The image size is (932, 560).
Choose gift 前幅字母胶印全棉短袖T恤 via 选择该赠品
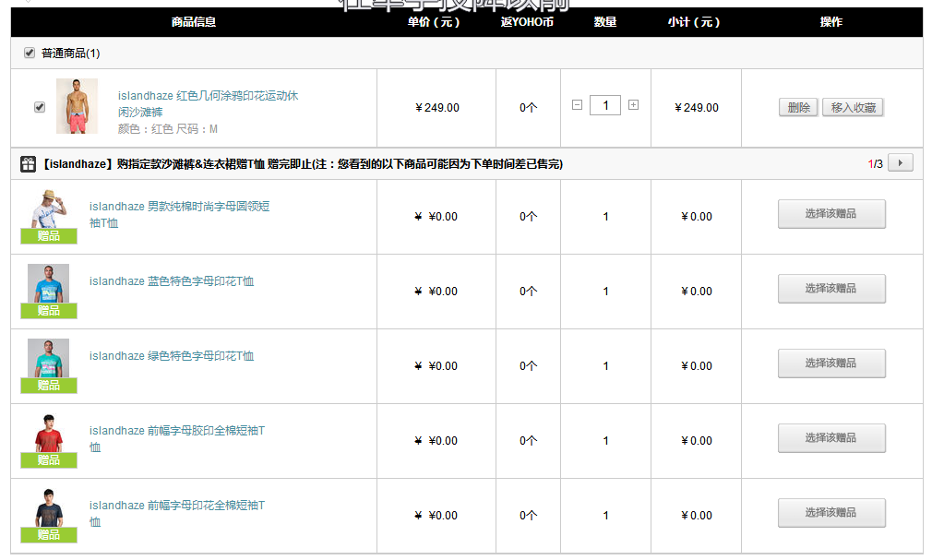pyautogui.click(x=831, y=438)
